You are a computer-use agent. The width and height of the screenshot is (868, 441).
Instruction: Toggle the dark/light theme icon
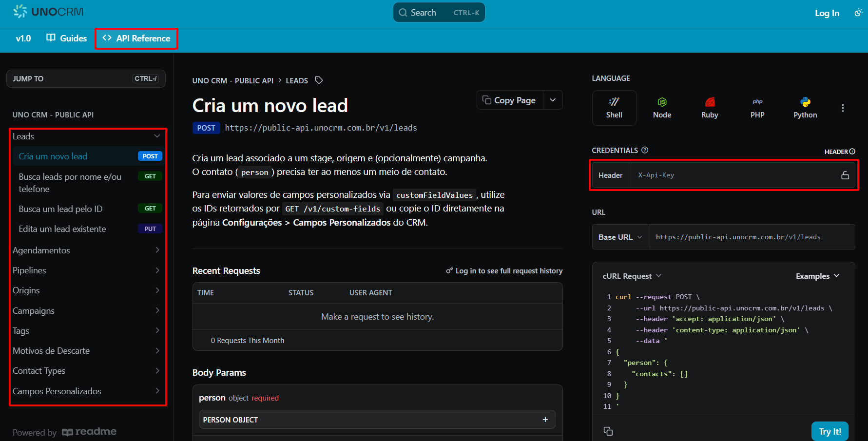[858, 13]
